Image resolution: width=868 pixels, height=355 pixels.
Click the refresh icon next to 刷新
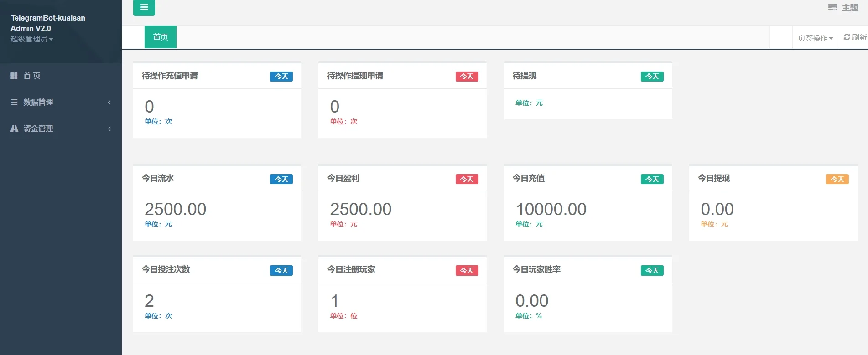click(x=847, y=37)
